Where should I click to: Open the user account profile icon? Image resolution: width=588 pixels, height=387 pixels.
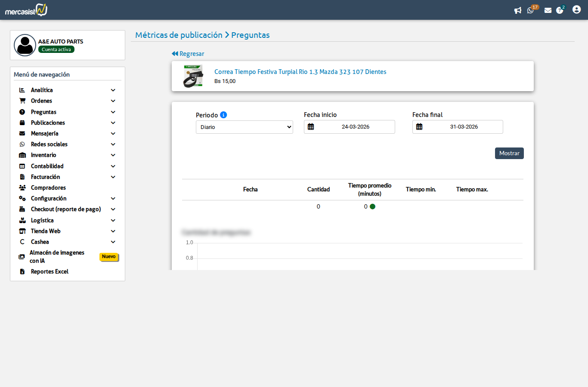(x=577, y=9)
